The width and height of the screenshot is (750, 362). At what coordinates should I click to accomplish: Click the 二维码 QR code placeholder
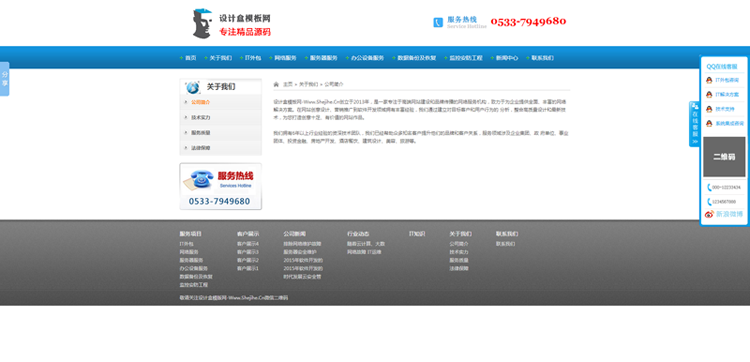pyautogui.click(x=724, y=157)
